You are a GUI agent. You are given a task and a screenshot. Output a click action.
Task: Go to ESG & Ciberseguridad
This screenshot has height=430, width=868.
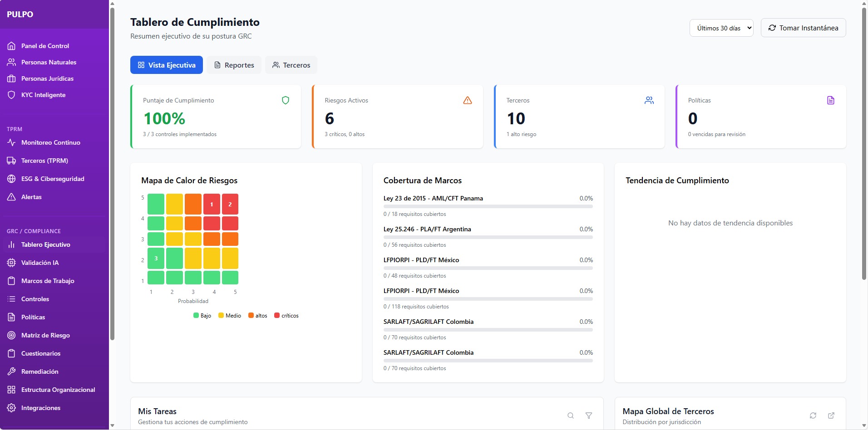[x=53, y=179]
